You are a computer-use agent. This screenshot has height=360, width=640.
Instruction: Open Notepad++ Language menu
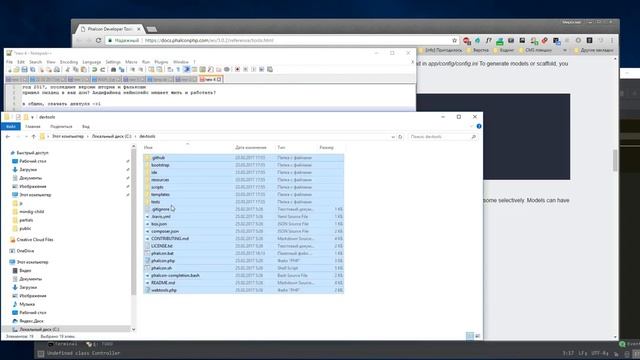[91, 62]
